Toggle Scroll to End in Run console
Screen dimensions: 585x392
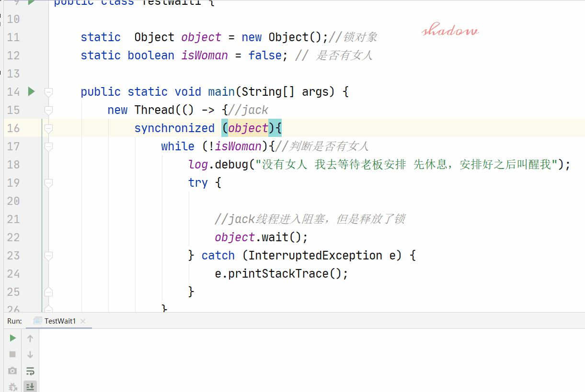pos(30,386)
